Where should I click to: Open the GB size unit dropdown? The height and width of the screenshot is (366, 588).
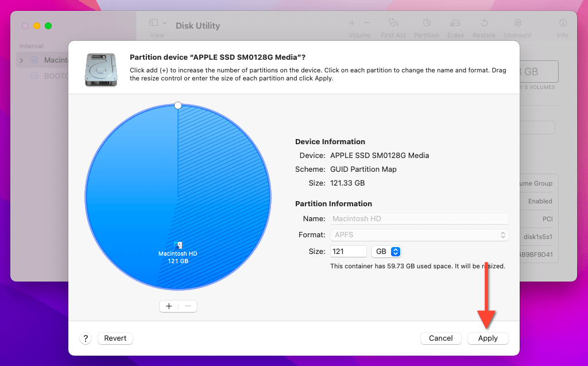click(x=386, y=252)
